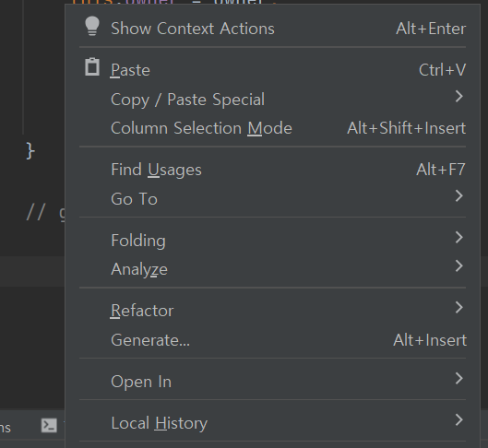The width and height of the screenshot is (488, 448).
Task: Expand the Go To submenu arrow
Action: point(459,195)
